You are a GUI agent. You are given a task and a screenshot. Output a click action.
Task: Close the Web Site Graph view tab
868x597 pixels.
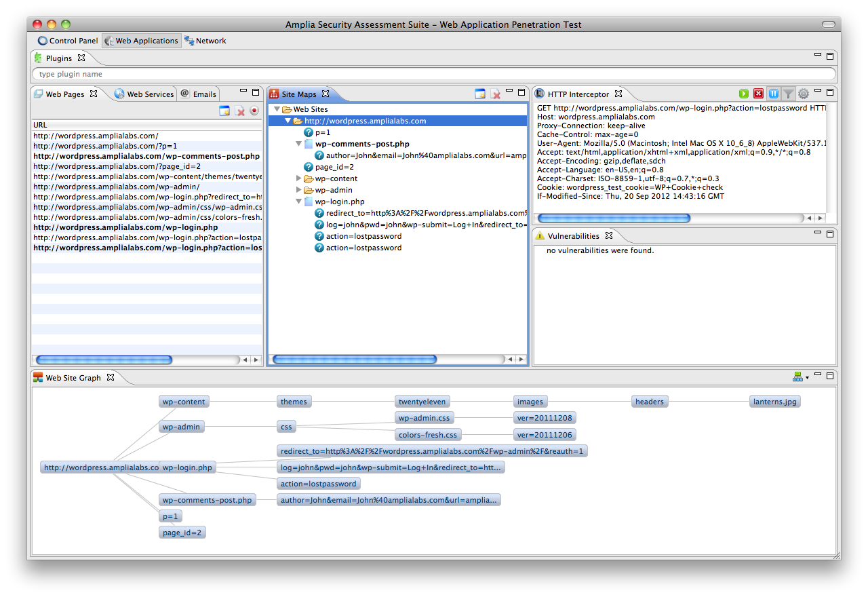pos(111,377)
